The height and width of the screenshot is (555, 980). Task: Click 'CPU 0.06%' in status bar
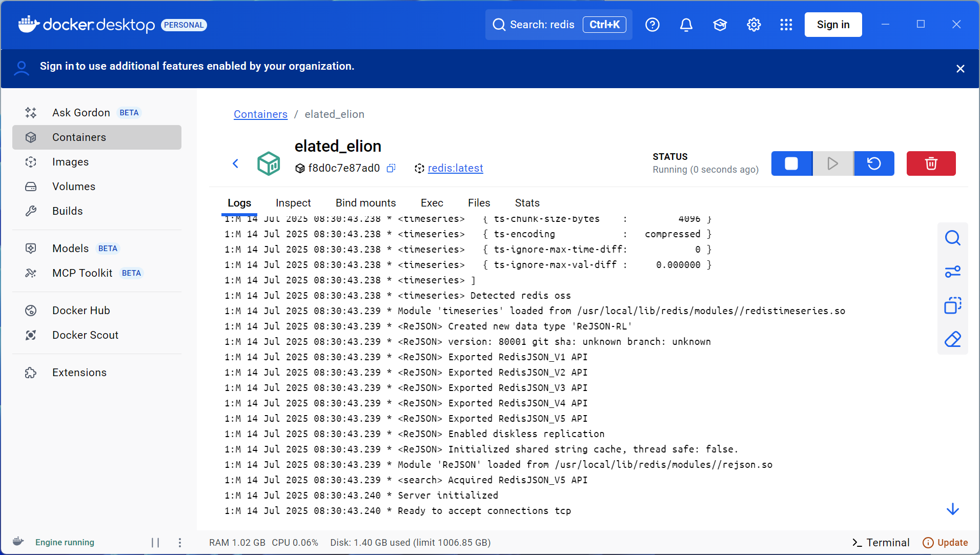pos(295,543)
